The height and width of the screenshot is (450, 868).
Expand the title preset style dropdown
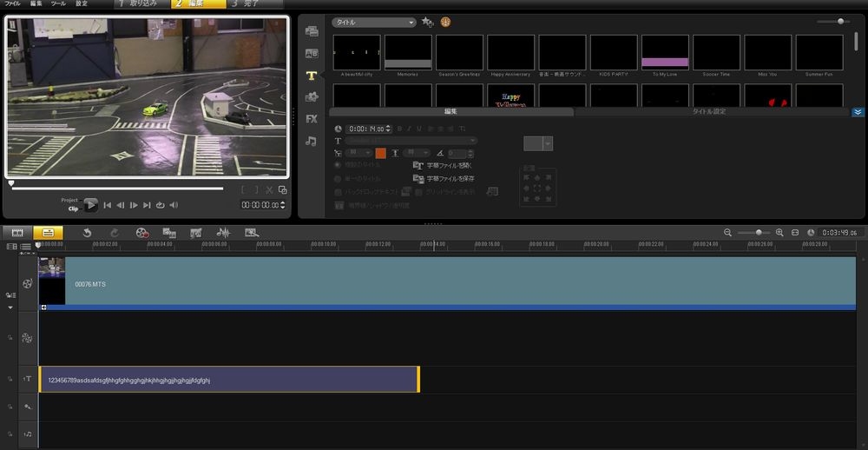coord(548,143)
